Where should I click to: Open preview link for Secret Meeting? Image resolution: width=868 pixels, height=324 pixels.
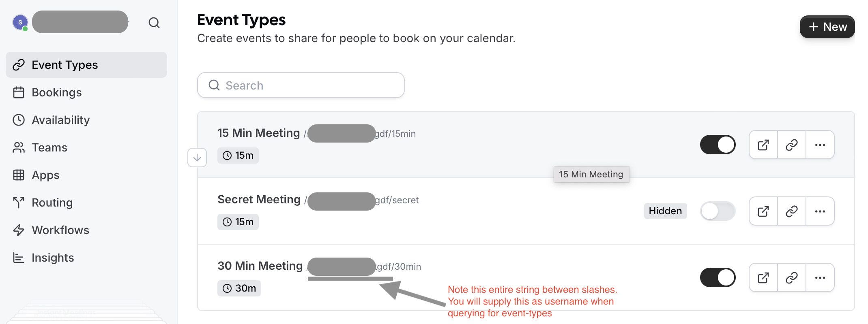coord(763,211)
